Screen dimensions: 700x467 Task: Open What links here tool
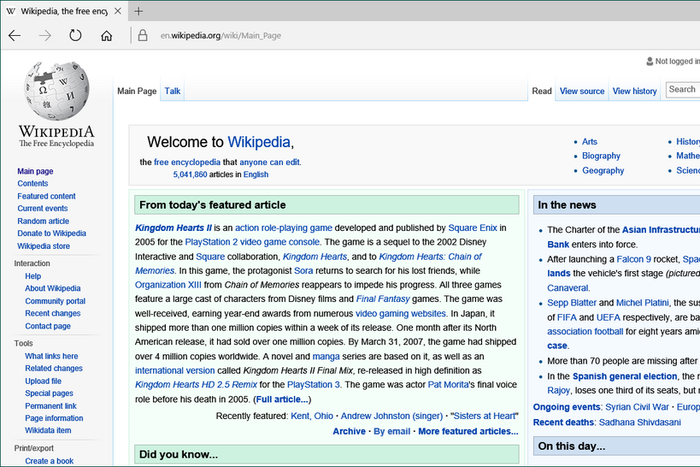tap(51, 356)
